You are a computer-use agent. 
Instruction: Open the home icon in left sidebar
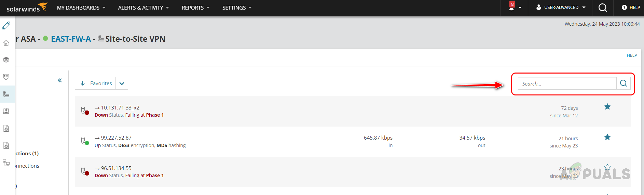pos(6,43)
